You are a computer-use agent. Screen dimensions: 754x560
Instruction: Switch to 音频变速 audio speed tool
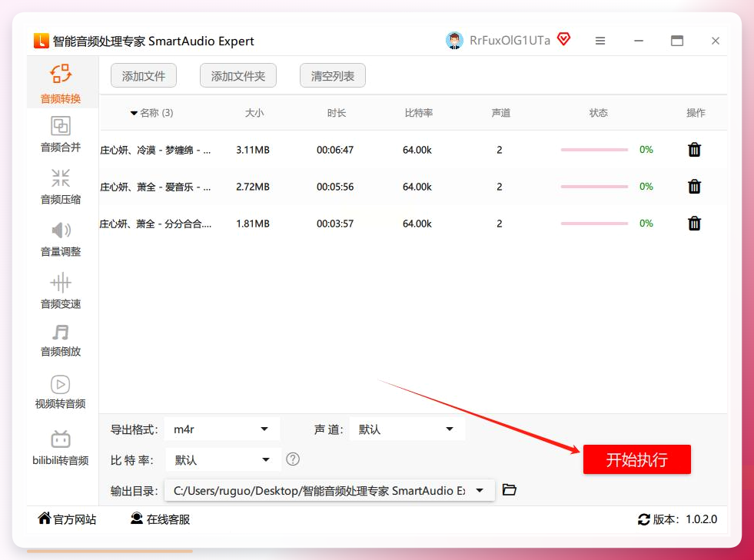(61, 291)
